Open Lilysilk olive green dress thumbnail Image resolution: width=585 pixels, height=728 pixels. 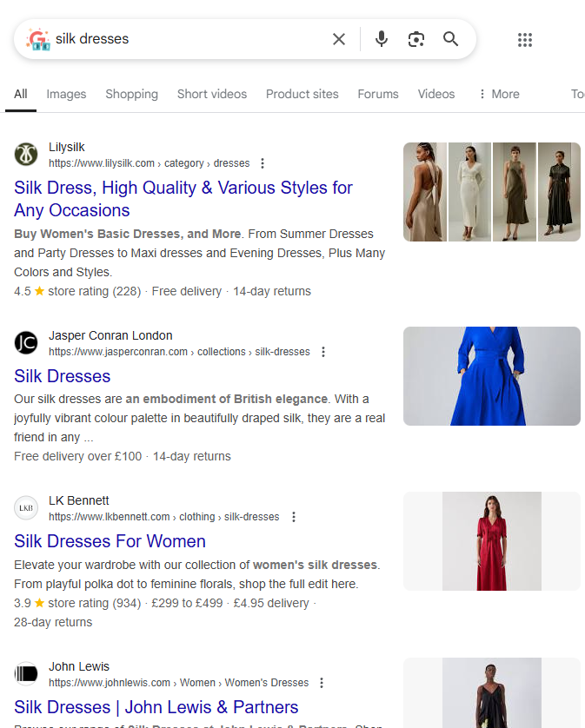pos(514,192)
